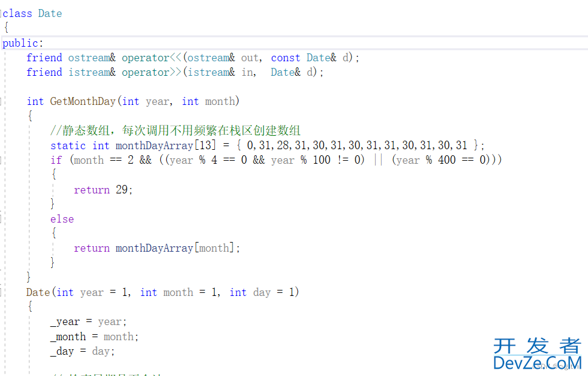Click 'int month = 1' in the Date constructor

point(178,292)
